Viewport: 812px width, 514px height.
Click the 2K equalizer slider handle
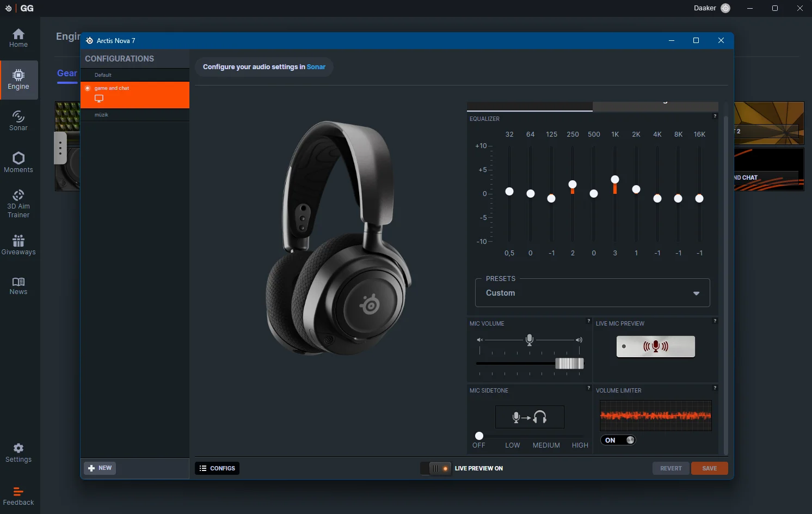pyautogui.click(x=636, y=189)
